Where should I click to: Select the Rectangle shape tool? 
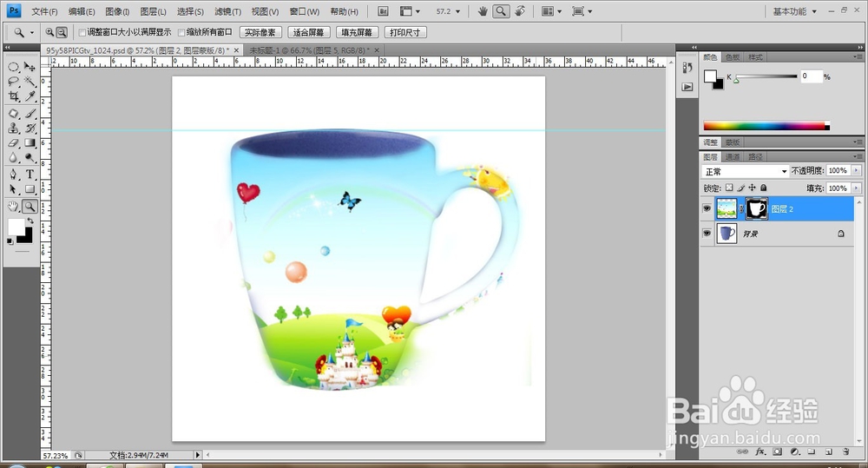click(30, 189)
